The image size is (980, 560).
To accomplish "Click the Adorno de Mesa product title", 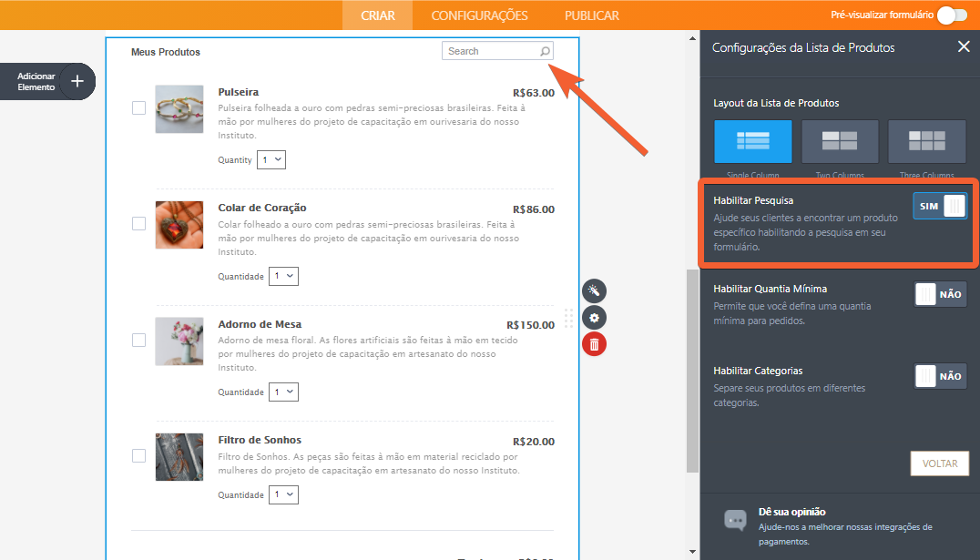I will click(x=260, y=324).
